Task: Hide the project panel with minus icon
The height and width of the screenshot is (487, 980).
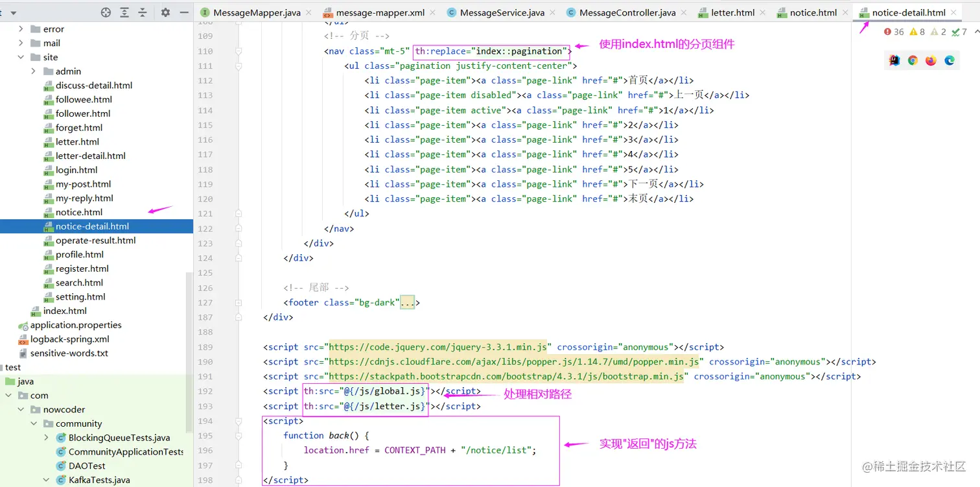Action: 185,12
